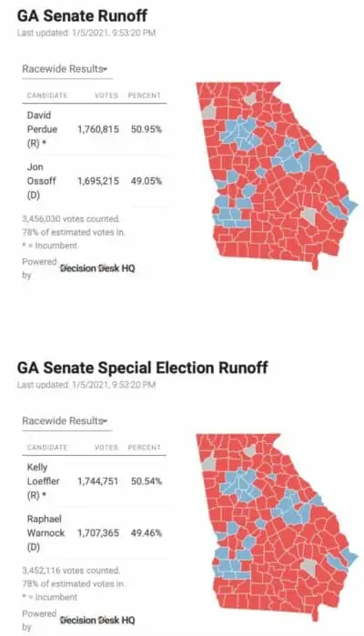Select Kelly Loeffler candidate row
Viewport: 364px width, 636px height.
tap(94, 481)
